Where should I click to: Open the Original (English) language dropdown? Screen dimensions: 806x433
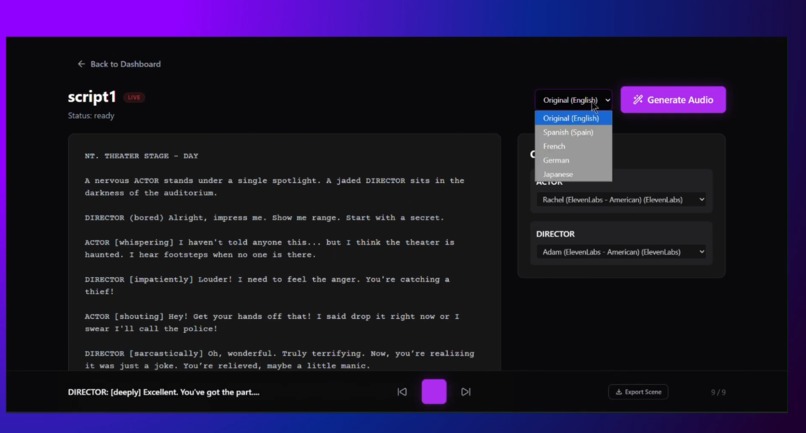click(x=574, y=100)
